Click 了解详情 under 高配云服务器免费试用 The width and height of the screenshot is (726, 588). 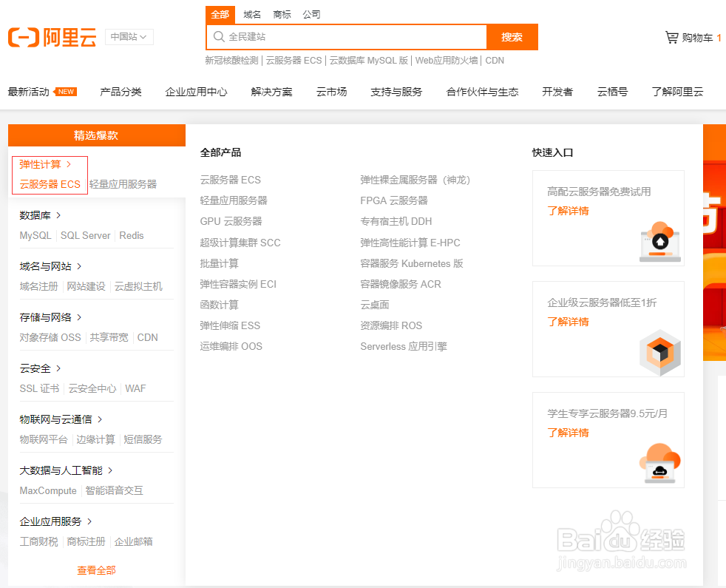[568, 211]
